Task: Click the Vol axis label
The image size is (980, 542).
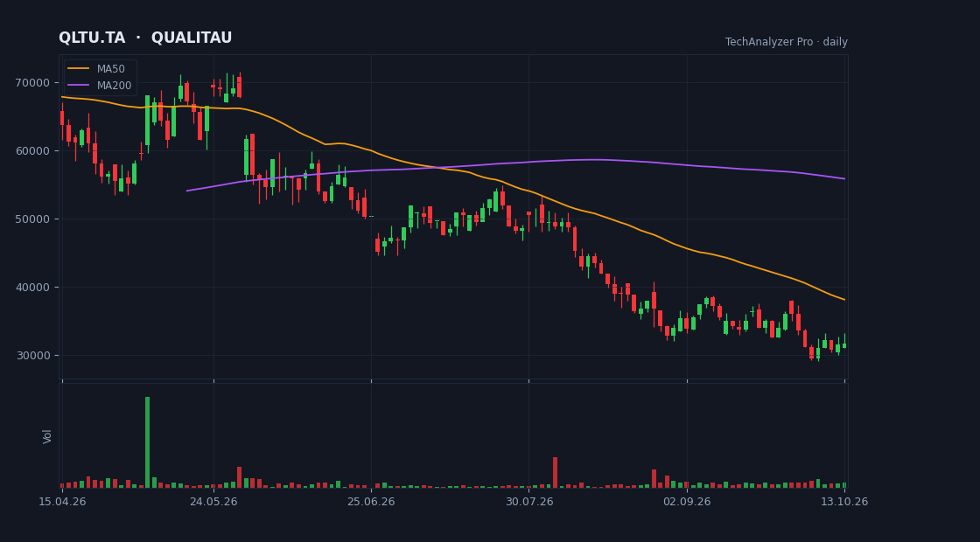Action: tap(47, 436)
